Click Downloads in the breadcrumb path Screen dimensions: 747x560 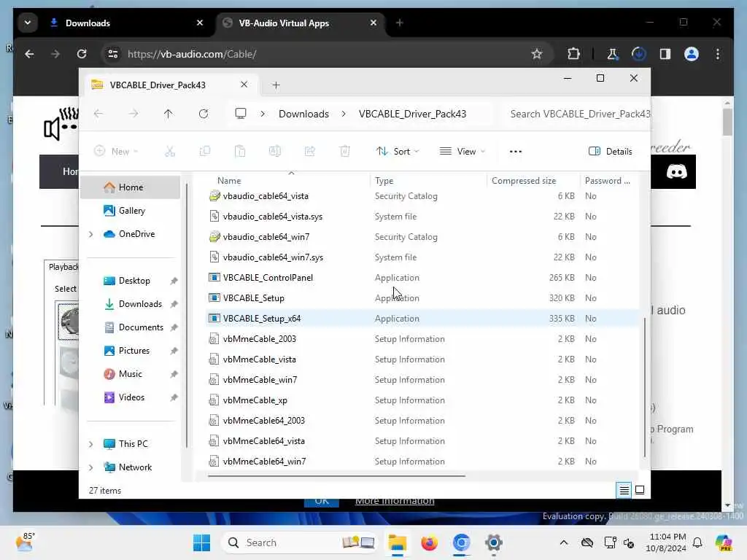pos(303,114)
